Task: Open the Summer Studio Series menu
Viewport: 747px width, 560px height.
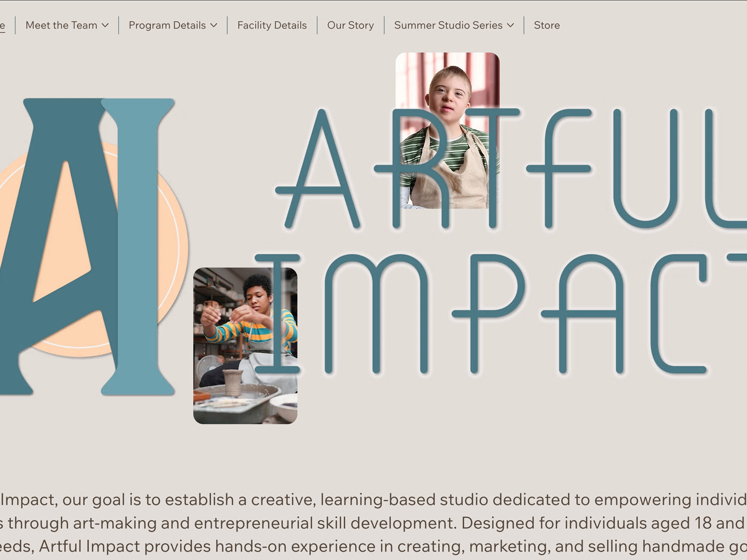Action: coord(454,25)
